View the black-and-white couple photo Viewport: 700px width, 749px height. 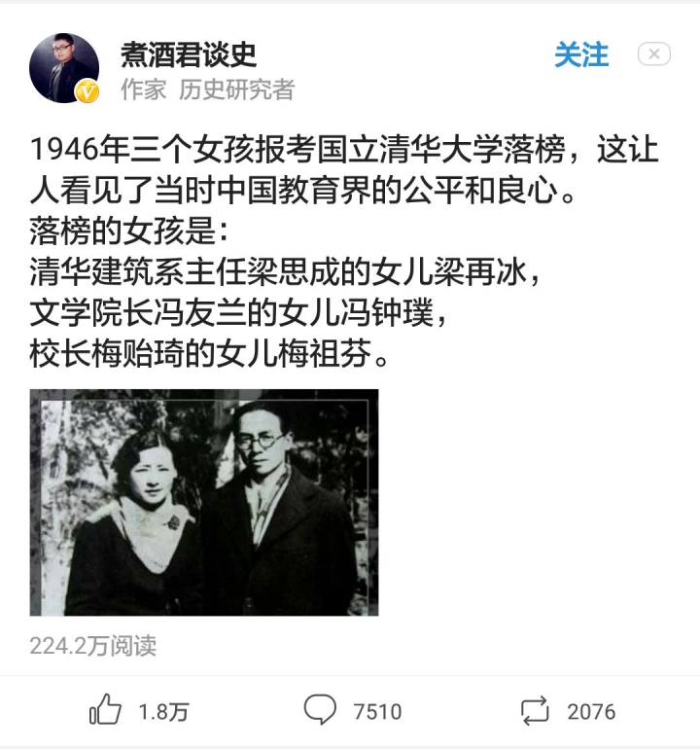pyautogui.click(x=204, y=503)
